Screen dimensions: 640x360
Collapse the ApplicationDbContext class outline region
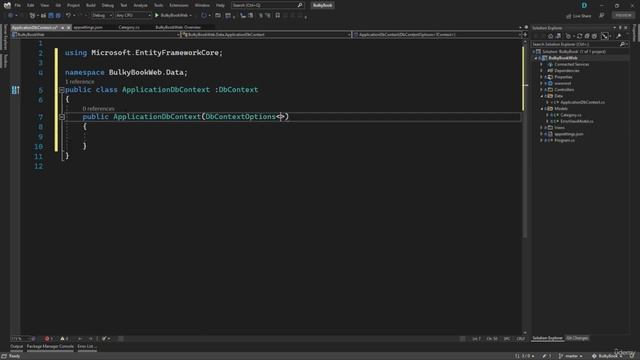pyautogui.click(x=62, y=90)
